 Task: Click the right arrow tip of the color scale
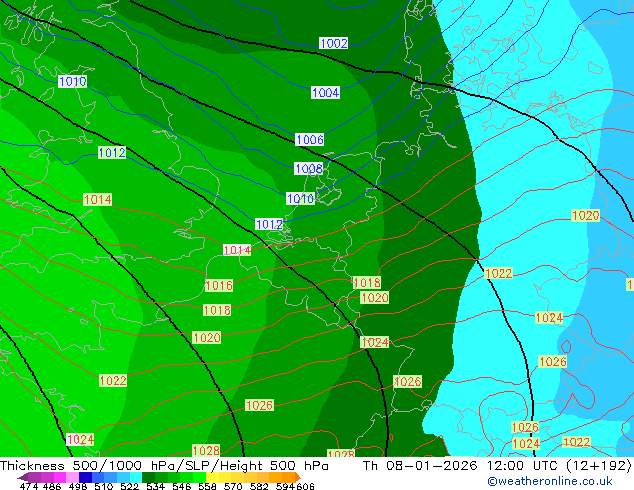300,478
